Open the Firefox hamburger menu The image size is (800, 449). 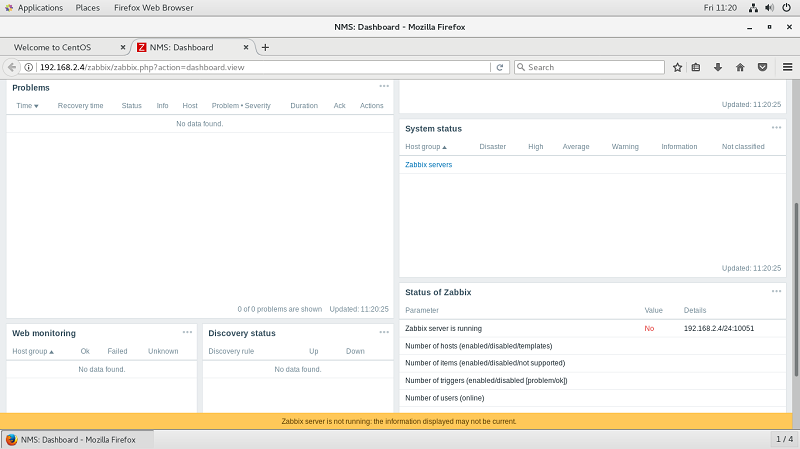787,67
